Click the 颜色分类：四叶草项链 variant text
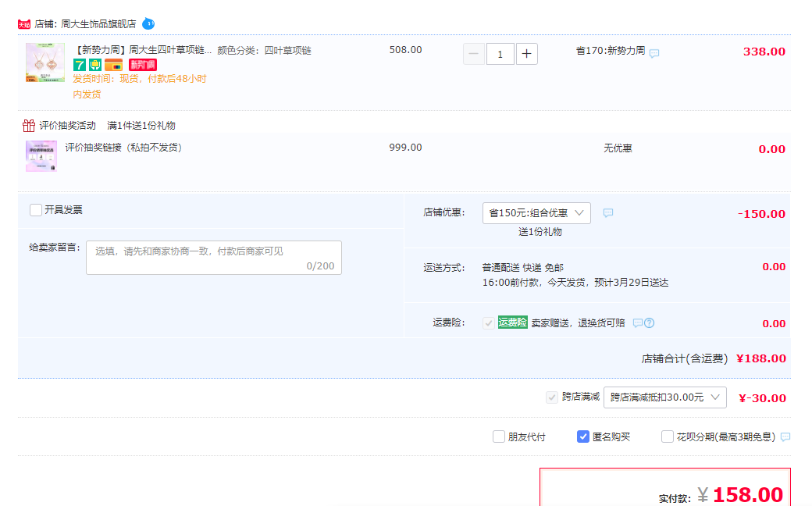Viewport: 812px width, 506px height. [x=264, y=50]
